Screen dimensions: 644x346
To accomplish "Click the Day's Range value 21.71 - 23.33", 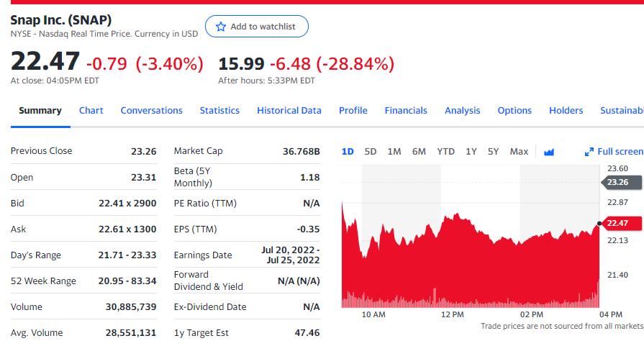I will coord(127,255).
